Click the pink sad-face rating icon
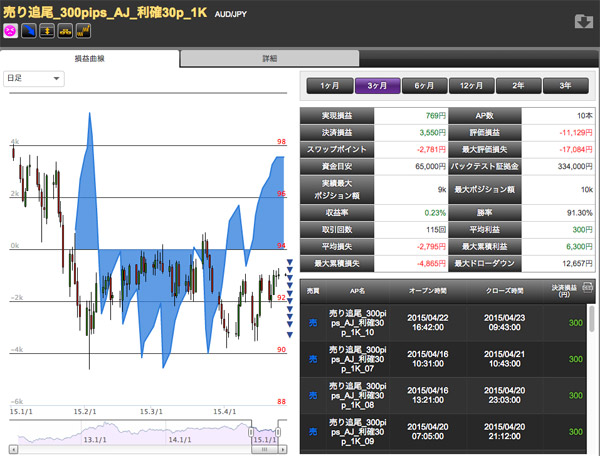 [x=11, y=31]
